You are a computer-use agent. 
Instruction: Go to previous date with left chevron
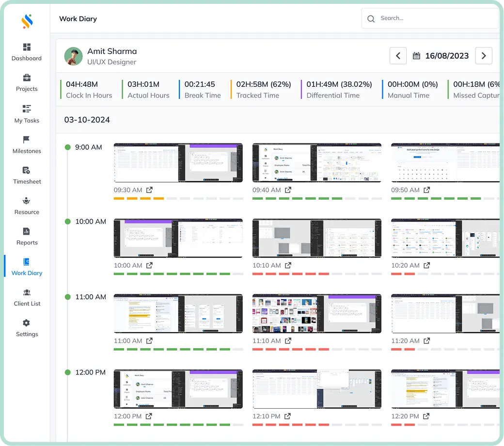coord(398,56)
